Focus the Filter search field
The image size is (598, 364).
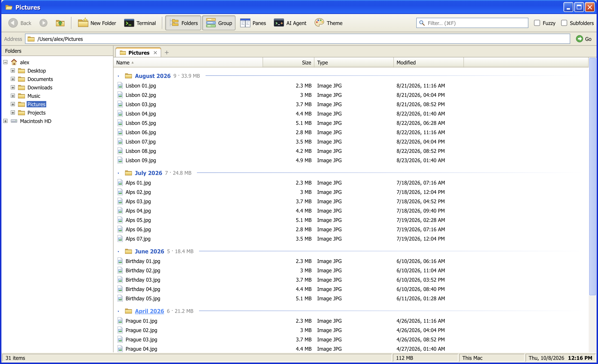coord(472,23)
